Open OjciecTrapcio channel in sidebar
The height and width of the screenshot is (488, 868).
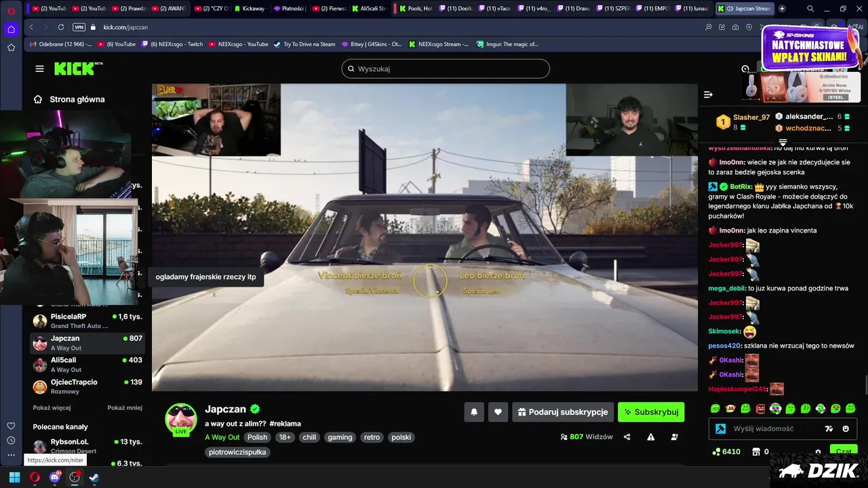coord(87,386)
